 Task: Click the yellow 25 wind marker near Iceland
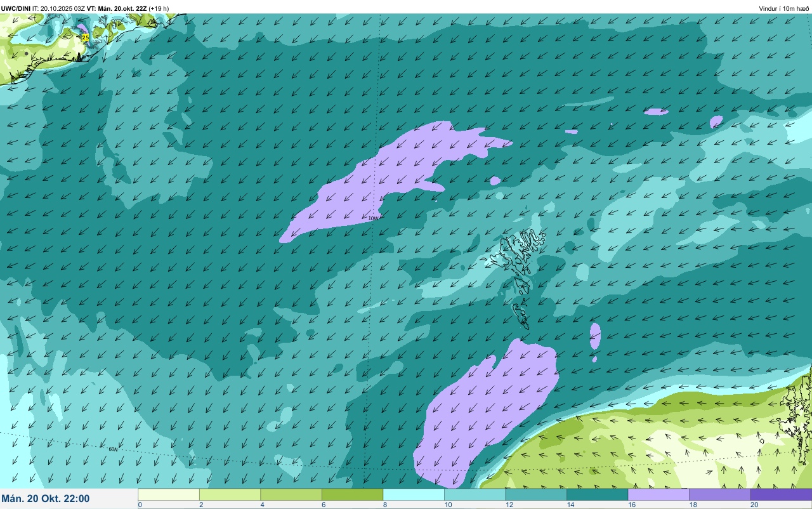point(85,38)
